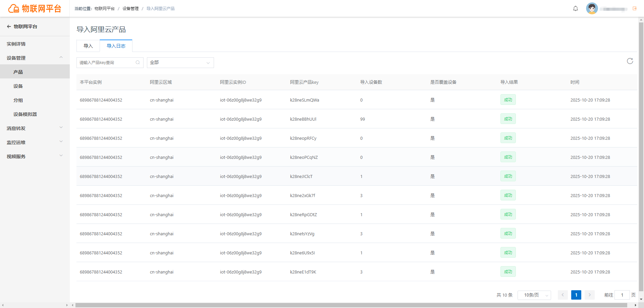Click product key k28neJIClcT
Viewport: 644px width, 308px height.
click(x=301, y=177)
